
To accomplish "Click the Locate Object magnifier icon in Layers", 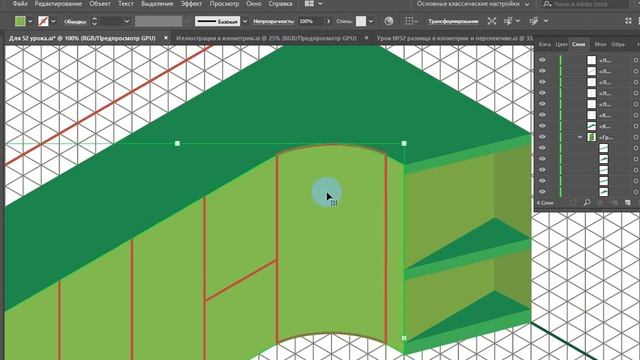I will click(x=587, y=202).
